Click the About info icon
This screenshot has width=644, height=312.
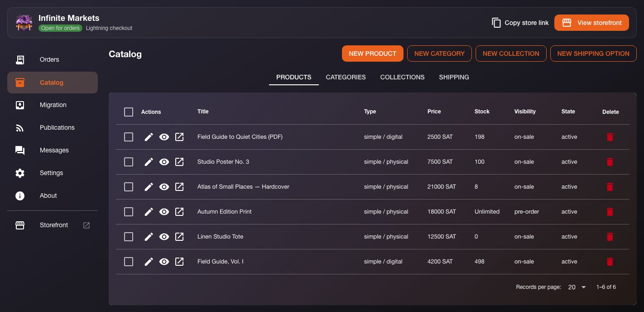(20, 195)
